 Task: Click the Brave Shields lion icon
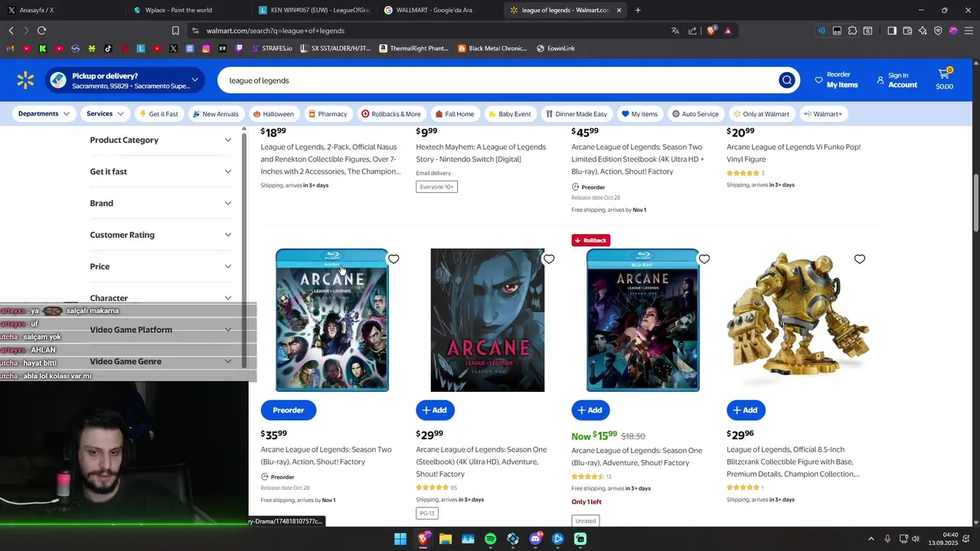[x=711, y=31]
